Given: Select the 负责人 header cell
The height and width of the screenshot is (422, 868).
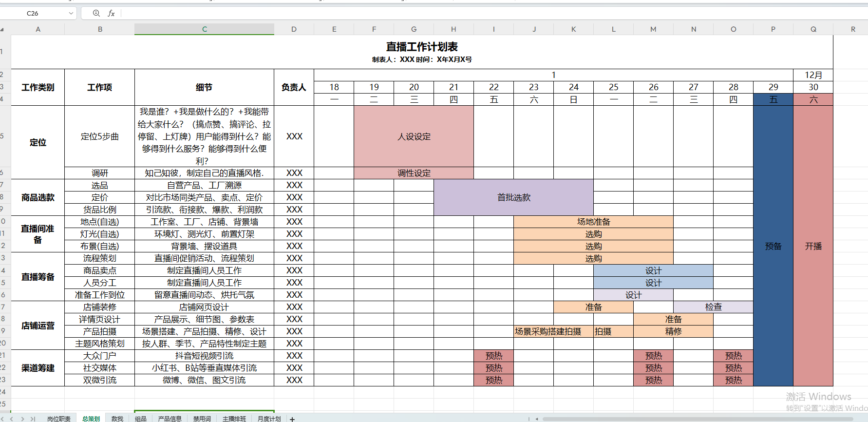Looking at the screenshot, I should pos(294,87).
